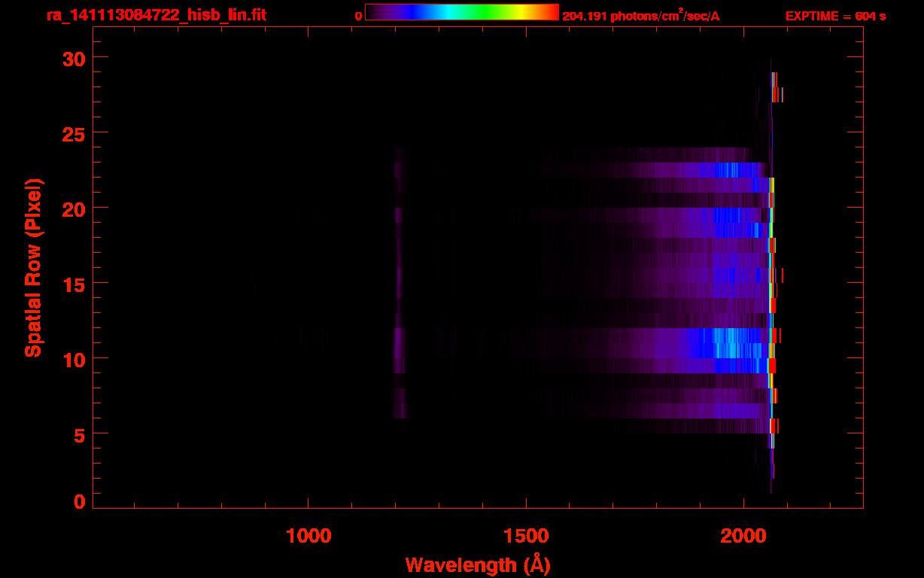Screen dimensions: 924x578
Task: Click the EXPTIME = 604 s text
Action: click(835, 16)
